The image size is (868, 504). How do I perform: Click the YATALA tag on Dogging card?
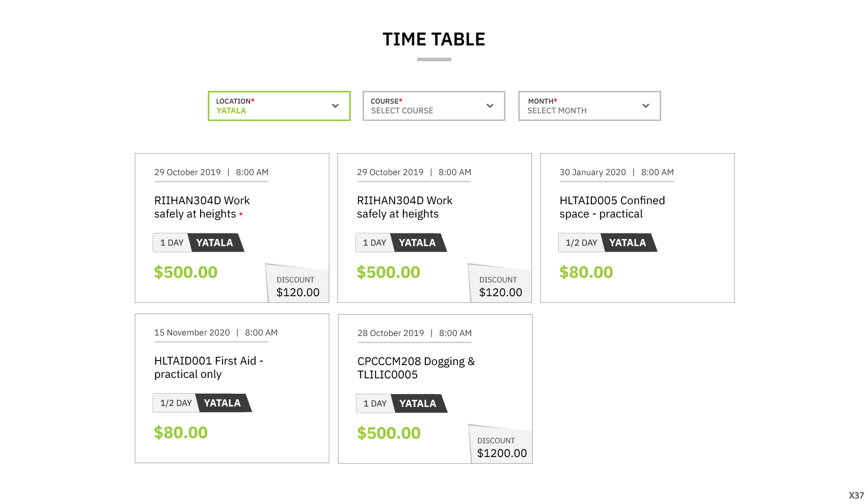tap(418, 404)
